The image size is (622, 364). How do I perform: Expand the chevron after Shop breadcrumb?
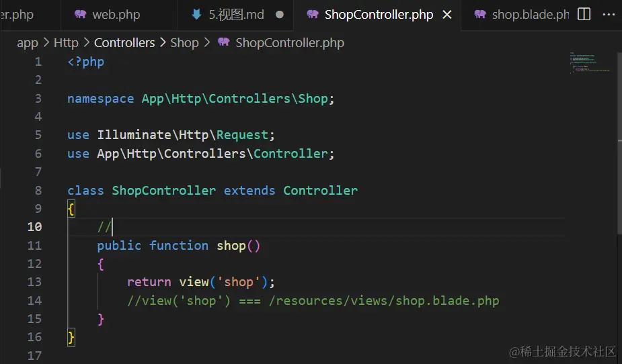(206, 42)
